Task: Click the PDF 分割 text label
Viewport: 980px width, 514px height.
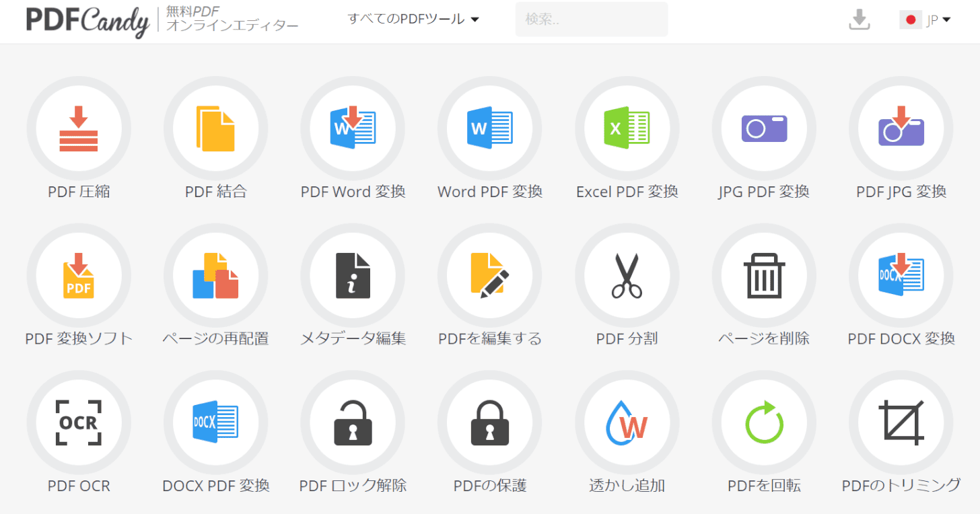Action: 627,338
